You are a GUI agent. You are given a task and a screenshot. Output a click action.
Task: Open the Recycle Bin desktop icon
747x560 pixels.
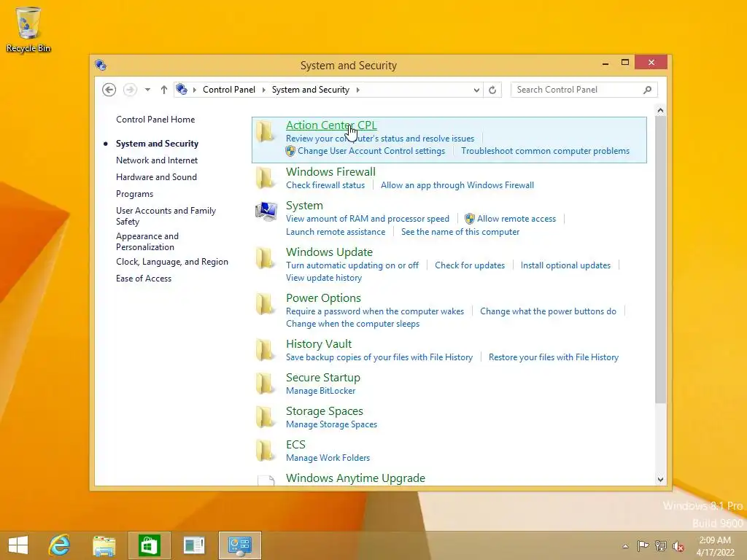(28, 29)
